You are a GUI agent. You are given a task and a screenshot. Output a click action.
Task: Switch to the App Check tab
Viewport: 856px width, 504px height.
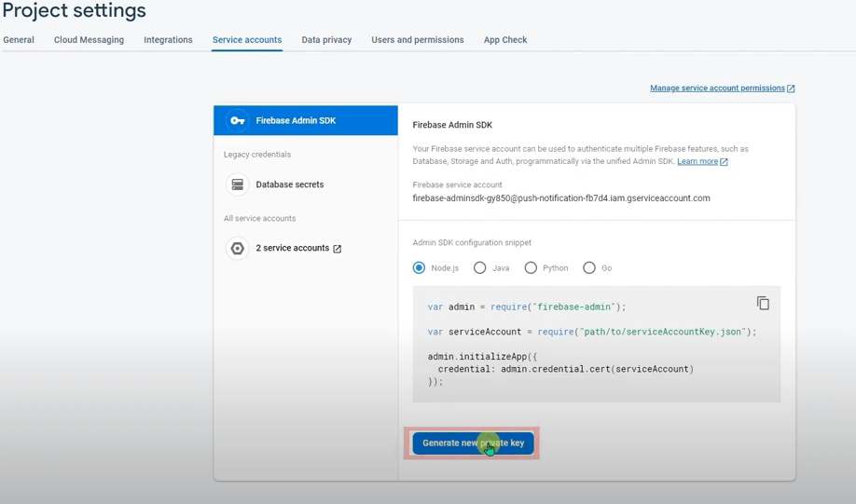505,40
